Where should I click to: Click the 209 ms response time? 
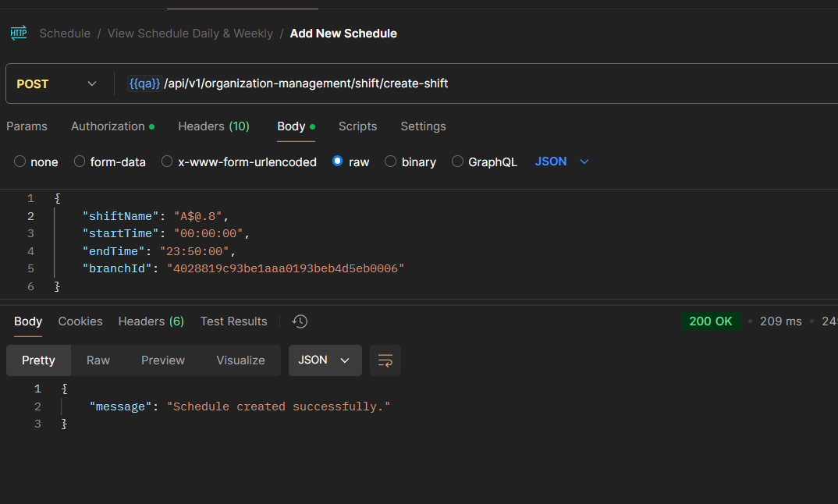click(x=781, y=321)
